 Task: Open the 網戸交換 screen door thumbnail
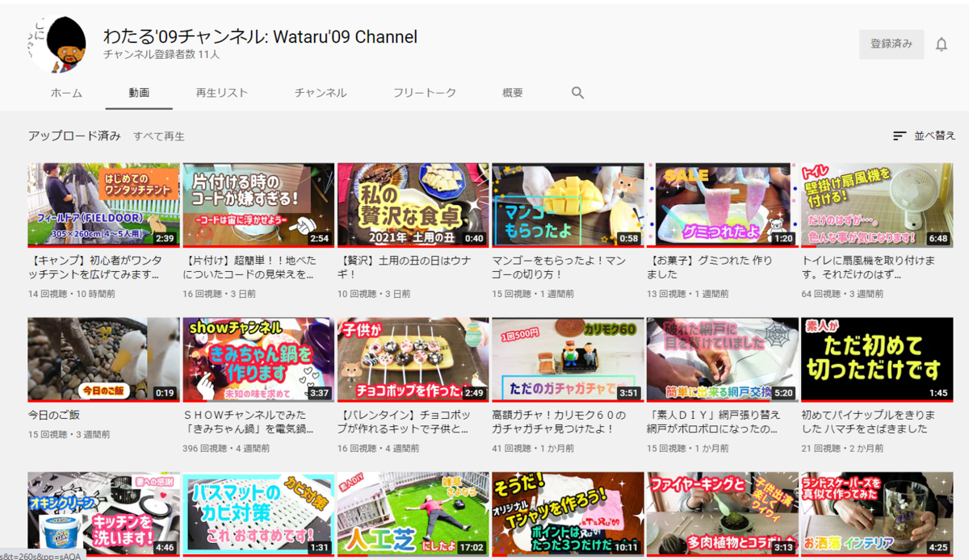coord(722,360)
